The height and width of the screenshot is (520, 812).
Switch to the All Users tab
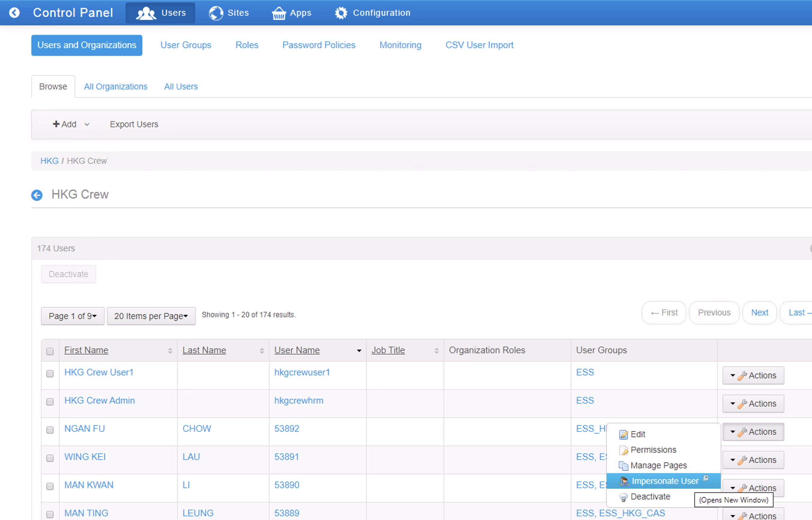point(181,86)
